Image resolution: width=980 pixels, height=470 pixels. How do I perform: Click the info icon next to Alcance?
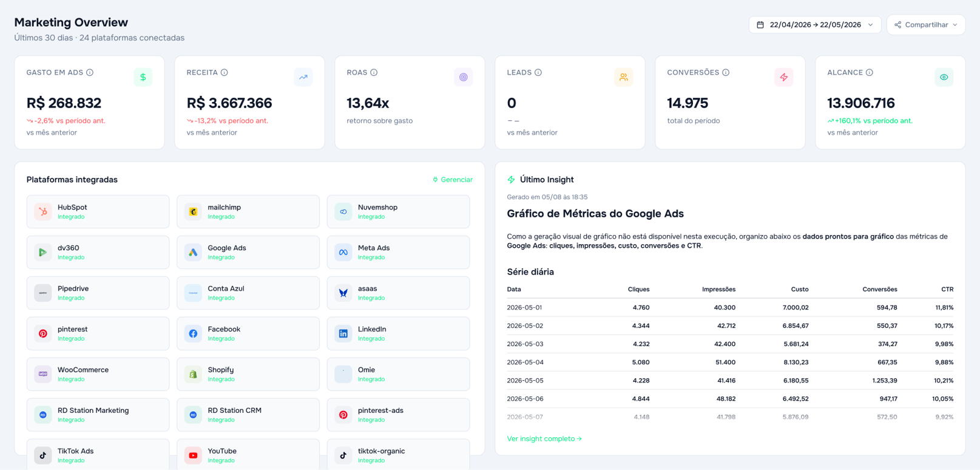[x=870, y=72]
